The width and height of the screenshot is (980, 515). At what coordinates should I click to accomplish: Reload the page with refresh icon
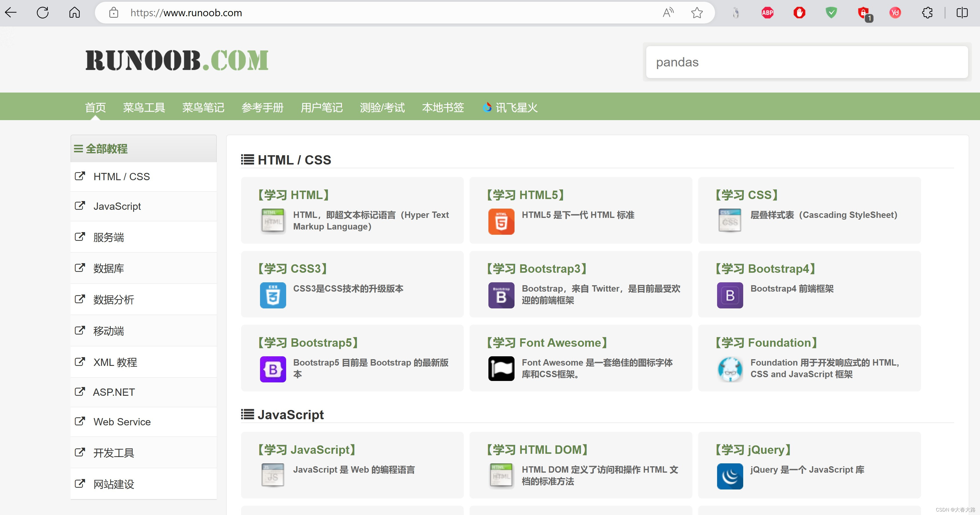[x=43, y=12]
